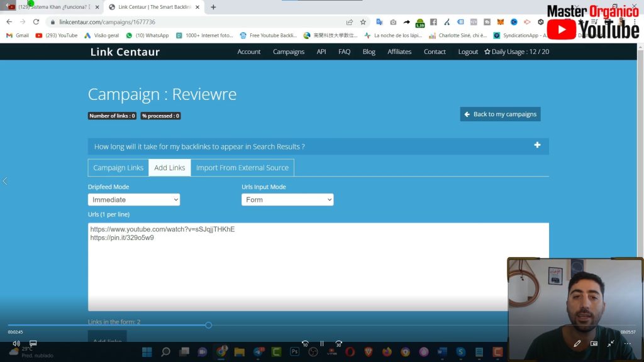Open the SyndicationApp bookmark
The image size is (644, 362).
pyautogui.click(x=520, y=35)
